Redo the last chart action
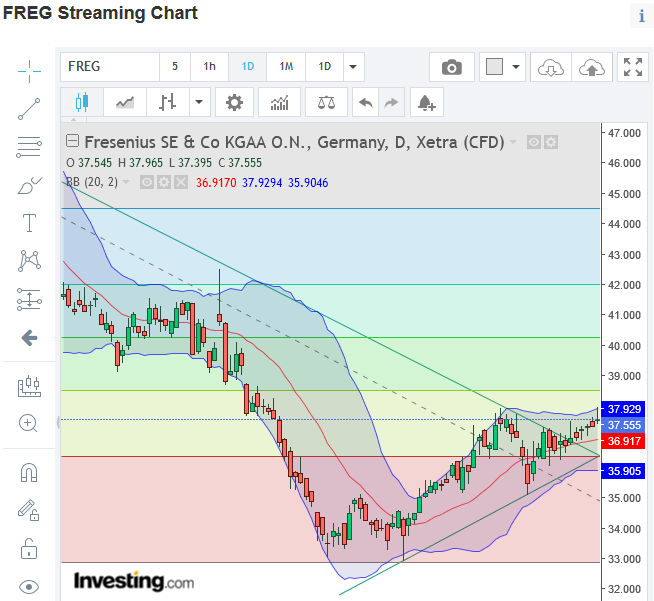 [x=391, y=102]
